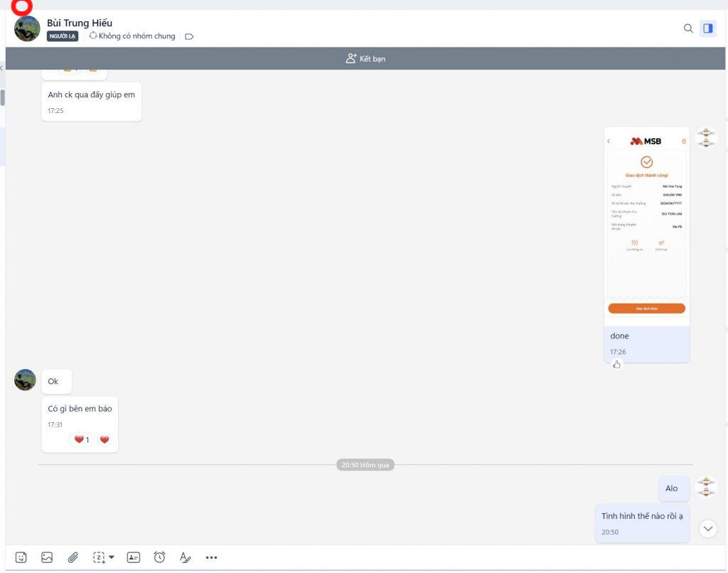Click the Không có nhóm chung label
The width and height of the screenshot is (728, 573).
(132, 36)
